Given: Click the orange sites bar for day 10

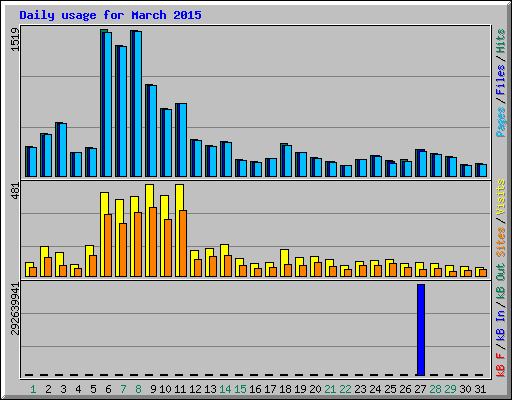Looking at the screenshot, I should pyautogui.click(x=168, y=248).
